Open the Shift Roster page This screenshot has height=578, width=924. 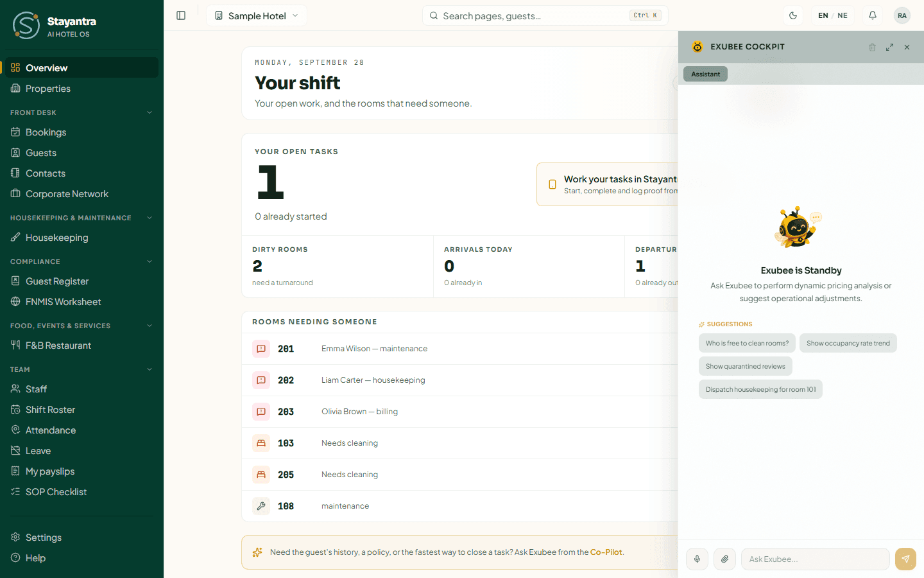click(81, 410)
